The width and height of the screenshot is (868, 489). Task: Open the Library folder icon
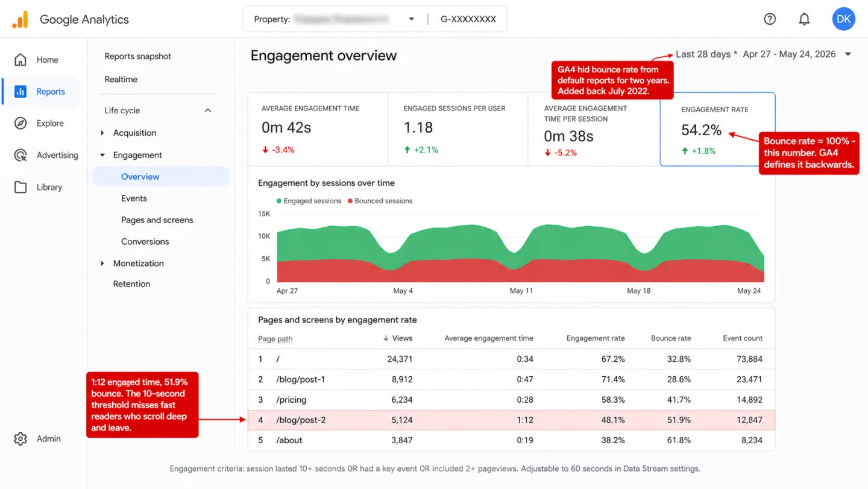click(x=20, y=187)
